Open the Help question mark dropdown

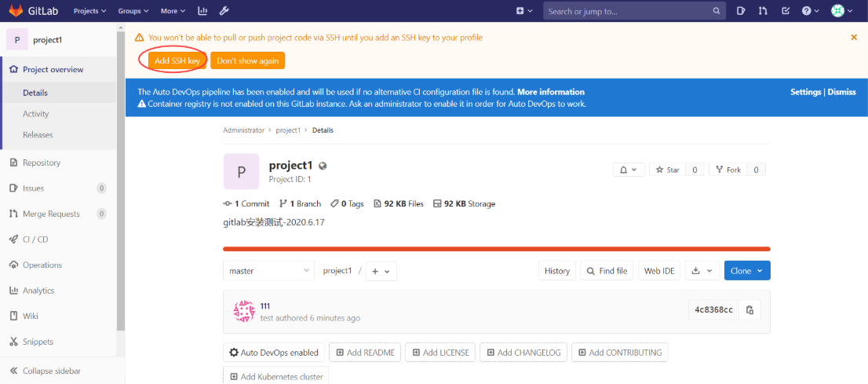pos(810,10)
